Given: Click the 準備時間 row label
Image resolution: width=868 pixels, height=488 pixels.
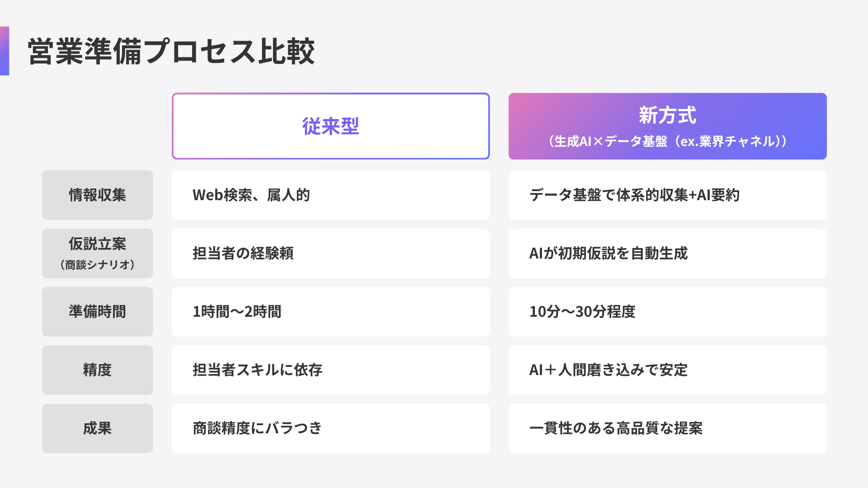Looking at the screenshot, I should click(x=97, y=311).
